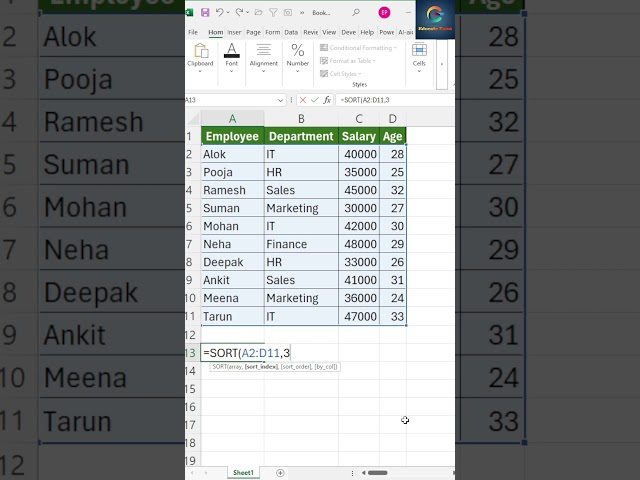The image size is (640, 480).
Task: Click the sort_index argument in the SORT tooltip
Action: (261, 367)
